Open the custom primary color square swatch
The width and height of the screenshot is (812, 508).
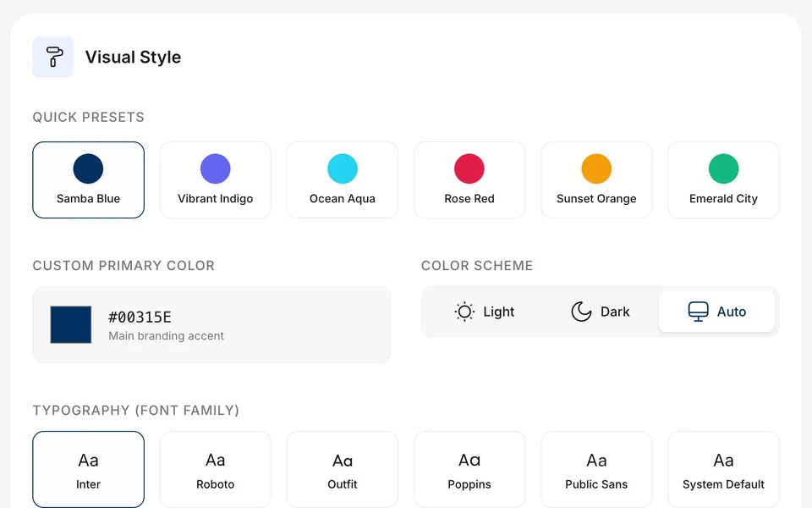71,324
